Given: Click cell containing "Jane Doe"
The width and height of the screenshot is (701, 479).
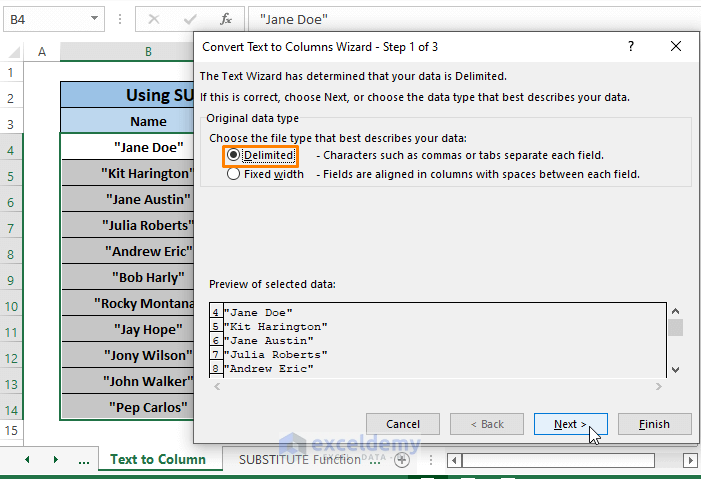Looking at the screenshot, I should coord(127,147).
